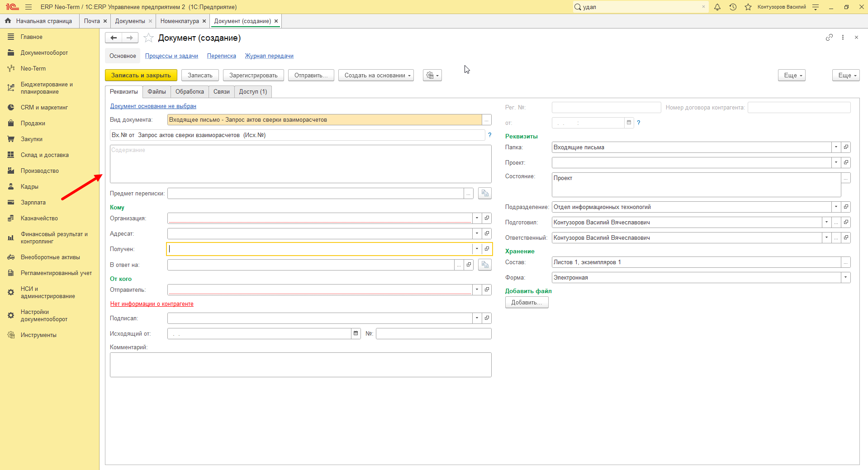868x470 pixels.
Task: Go forward with the right arrow
Action: coord(130,38)
